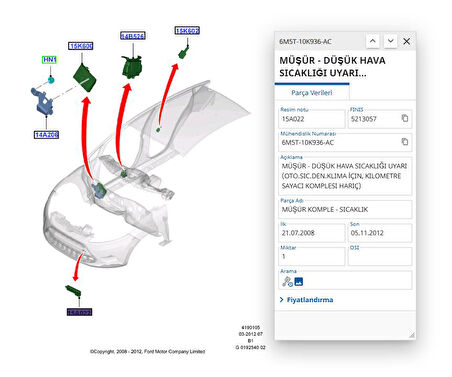Copy the FINIS number 5213057

[405, 118]
